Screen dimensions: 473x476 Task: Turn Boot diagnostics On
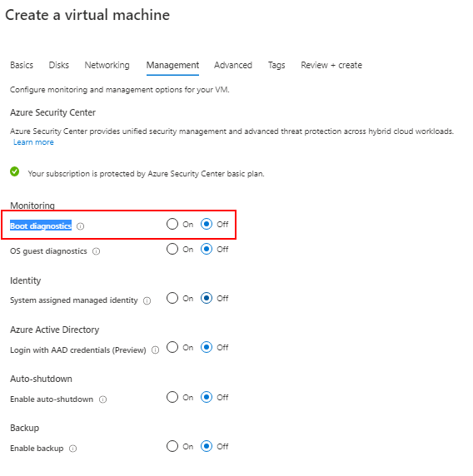[x=172, y=225]
